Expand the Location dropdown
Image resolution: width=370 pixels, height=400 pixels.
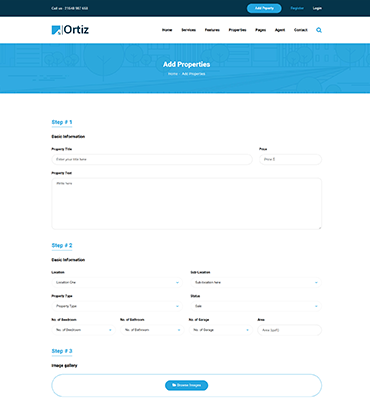tap(117, 282)
